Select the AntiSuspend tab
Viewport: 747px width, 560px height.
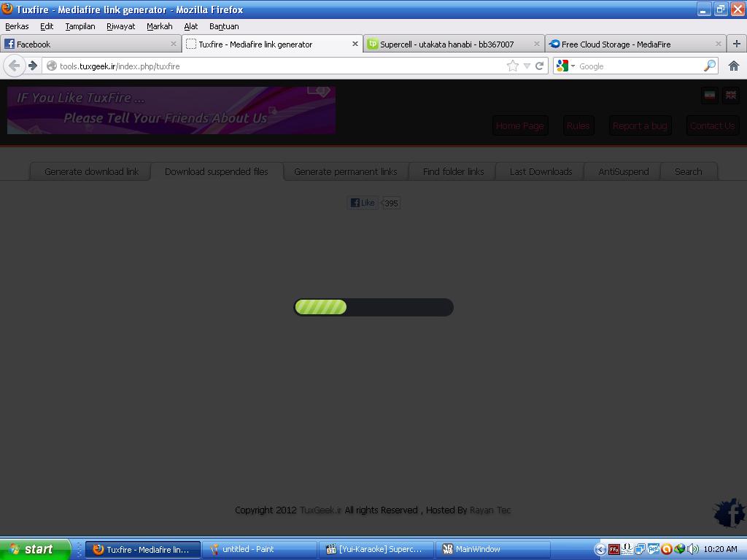[x=623, y=171]
